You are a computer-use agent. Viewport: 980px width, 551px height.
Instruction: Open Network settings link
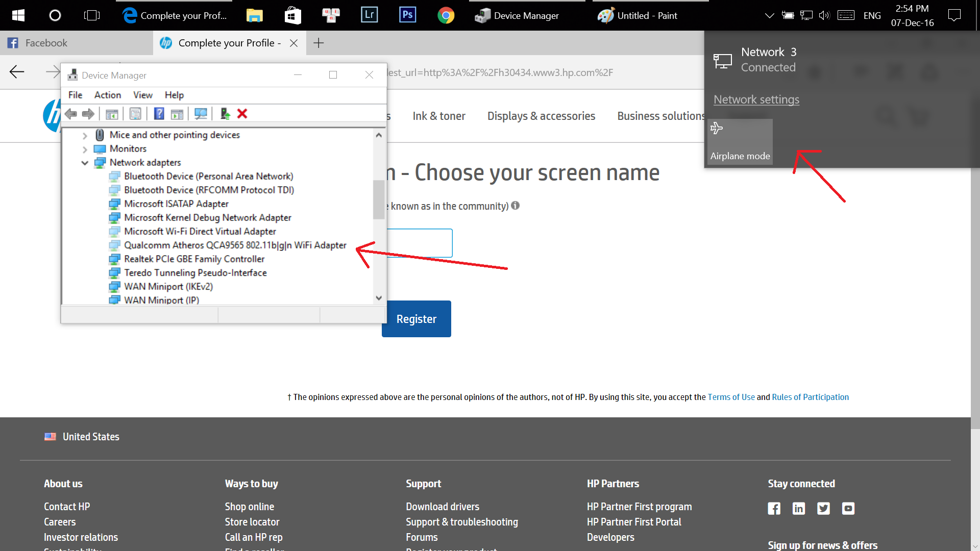pyautogui.click(x=756, y=99)
